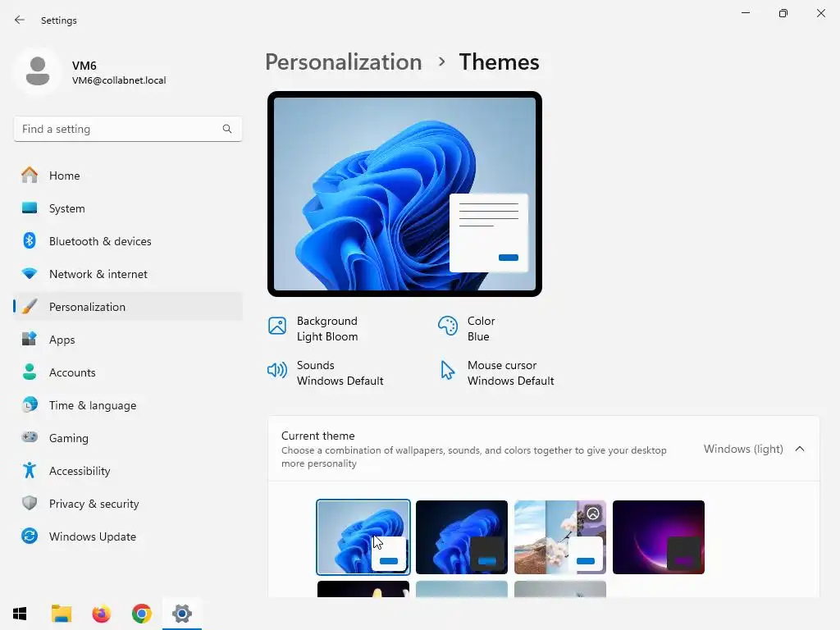Click the VM6@collabnet.local account text
The image size is (840, 630).
click(119, 80)
